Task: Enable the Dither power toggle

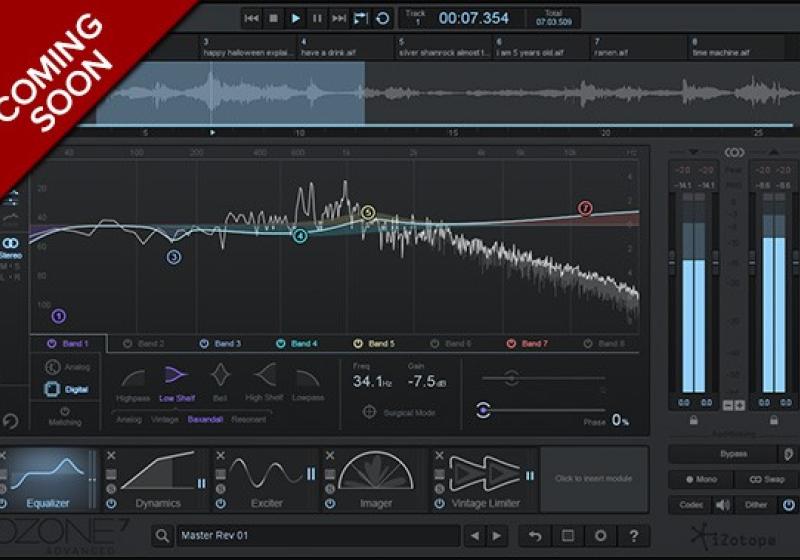Action: click(789, 505)
